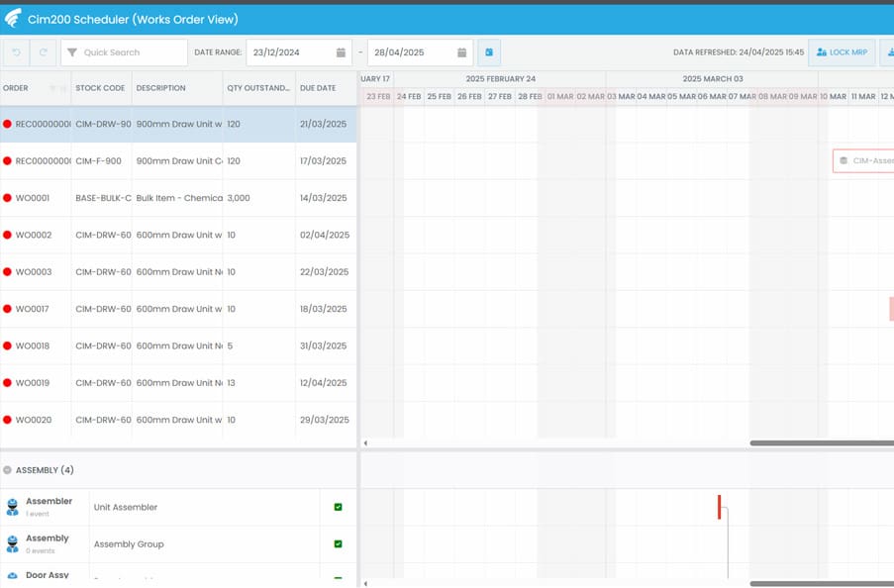Click the redo arrow button
Image resolution: width=894 pixels, height=588 pixels.
pyautogui.click(x=43, y=52)
